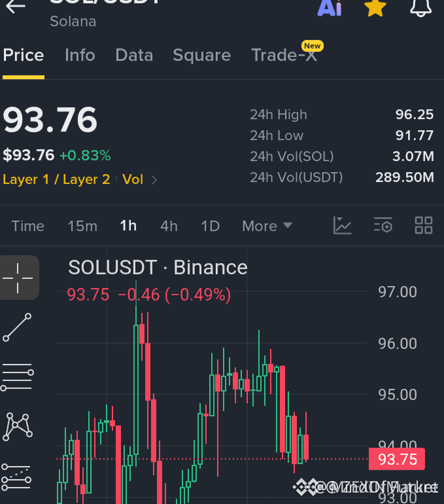The image size is (444, 504).
Task: Switch to the Square tab
Action: [x=201, y=55]
